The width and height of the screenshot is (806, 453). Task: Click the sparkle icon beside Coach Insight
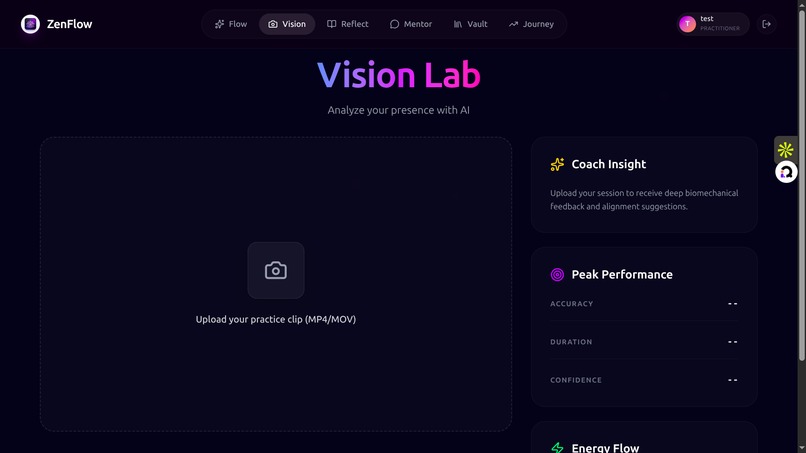[557, 164]
